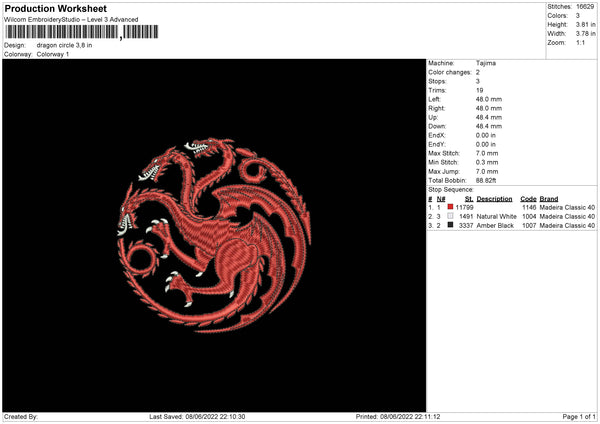Click the stitch count 11799
600x424 pixels.
pos(465,207)
